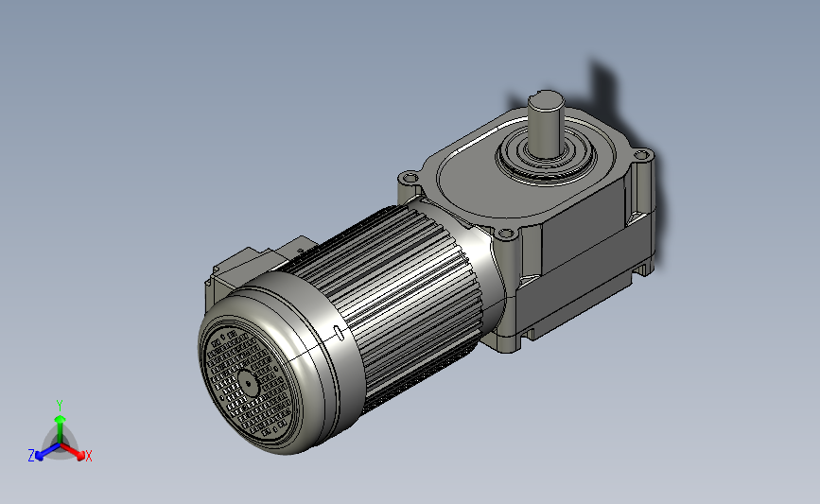Select the perforated fan cover end face
The image size is (820, 504).
tap(248, 384)
